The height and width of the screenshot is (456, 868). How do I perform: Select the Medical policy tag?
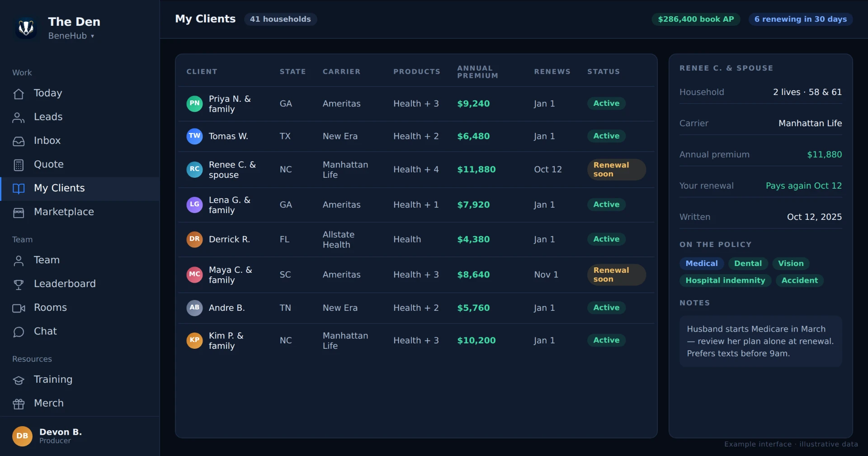click(x=701, y=263)
